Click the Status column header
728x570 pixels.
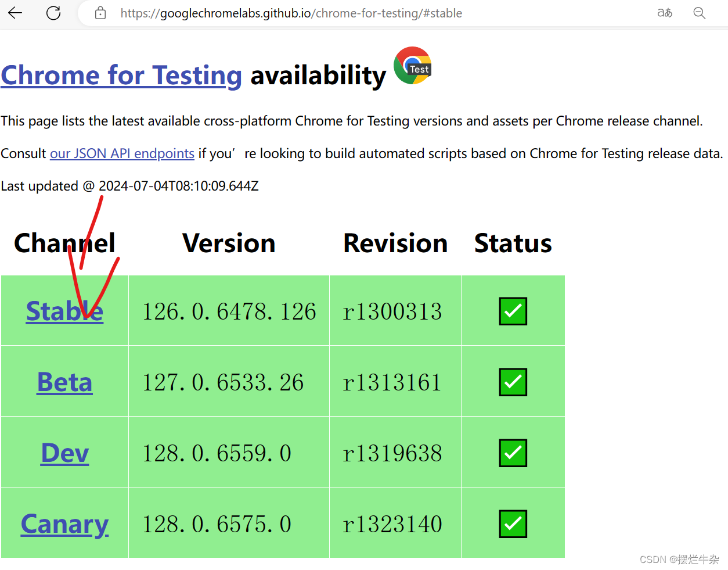click(x=513, y=243)
